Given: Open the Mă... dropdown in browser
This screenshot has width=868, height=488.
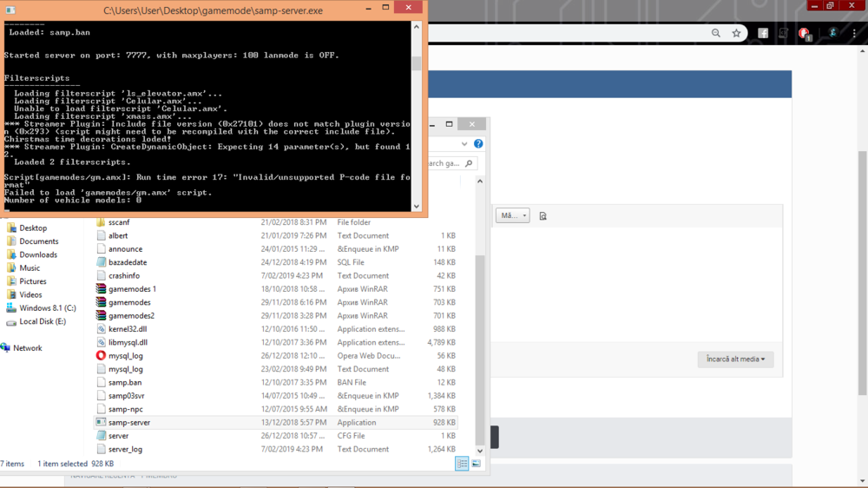Looking at the screenshot, I should click(x=513, y=215).
